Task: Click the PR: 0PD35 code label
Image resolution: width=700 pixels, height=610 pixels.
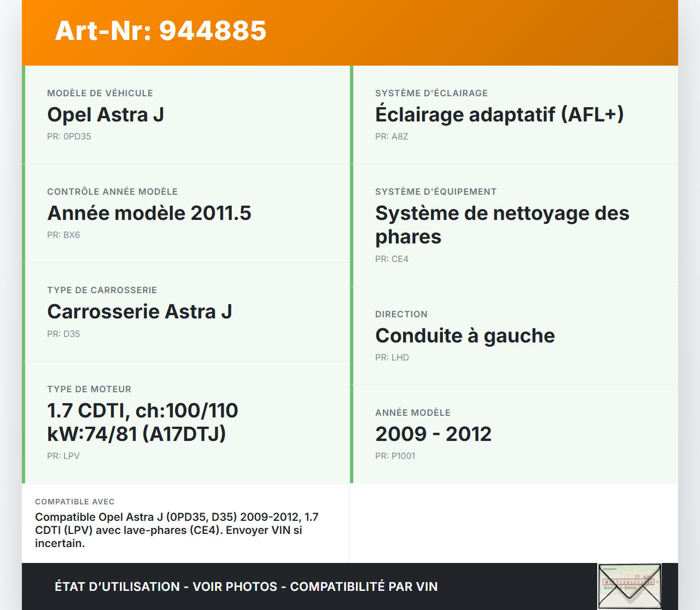Action: click(69, 136)
